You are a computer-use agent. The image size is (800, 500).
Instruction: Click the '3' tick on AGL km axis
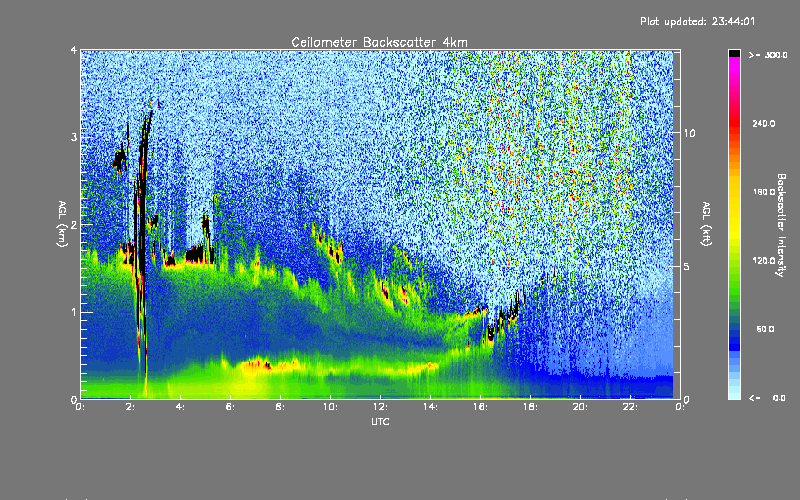[74, 137]
